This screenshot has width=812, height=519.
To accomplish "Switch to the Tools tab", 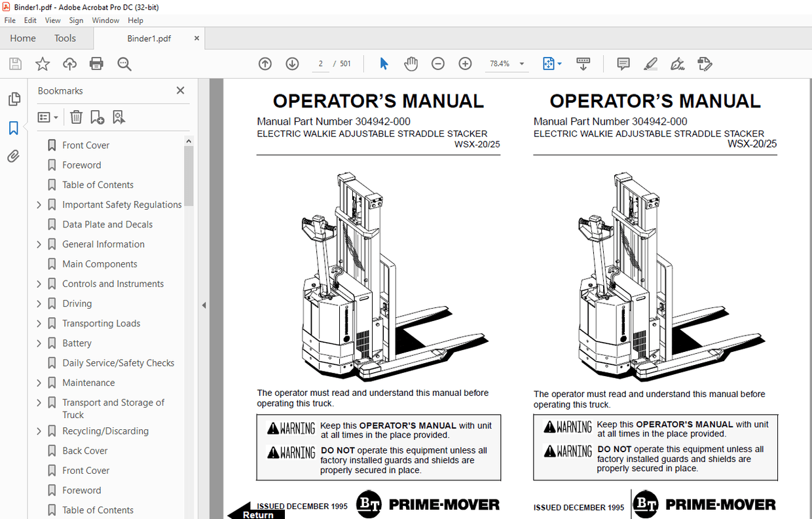I will (x=65, y=38).
